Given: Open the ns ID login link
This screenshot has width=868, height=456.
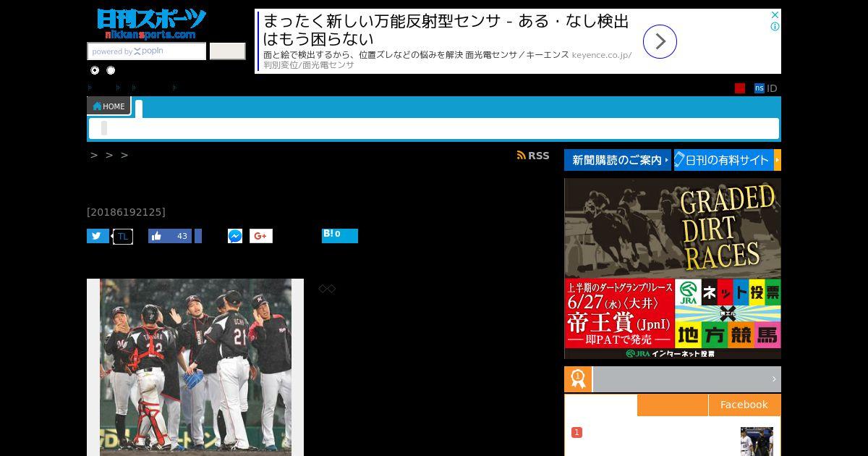Looking at the screenshot, I should click(765, 88).
